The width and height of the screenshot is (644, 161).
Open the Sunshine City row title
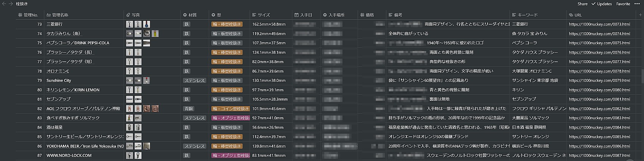point(59,81)
